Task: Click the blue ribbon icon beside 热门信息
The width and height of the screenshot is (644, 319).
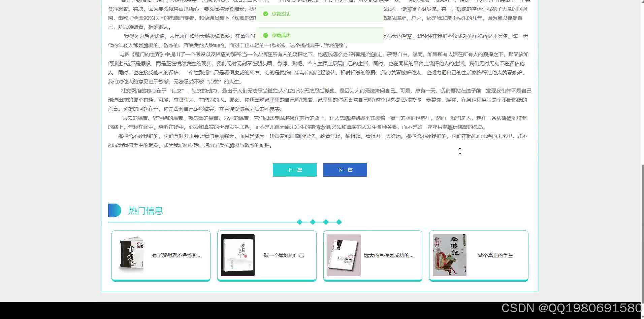Action: [x=114, y=210]
